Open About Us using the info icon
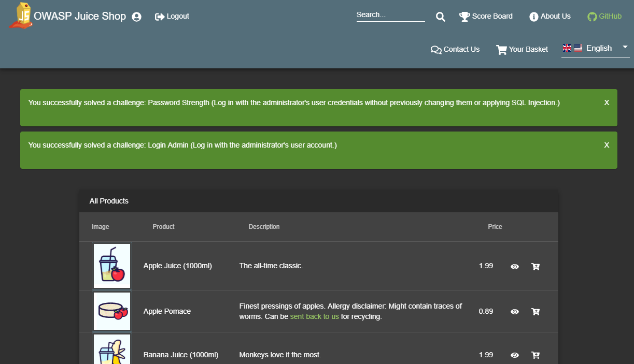 533,16
